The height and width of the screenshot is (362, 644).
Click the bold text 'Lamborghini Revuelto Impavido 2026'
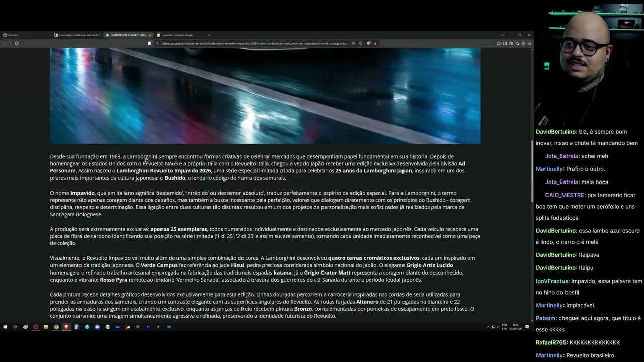164,171
